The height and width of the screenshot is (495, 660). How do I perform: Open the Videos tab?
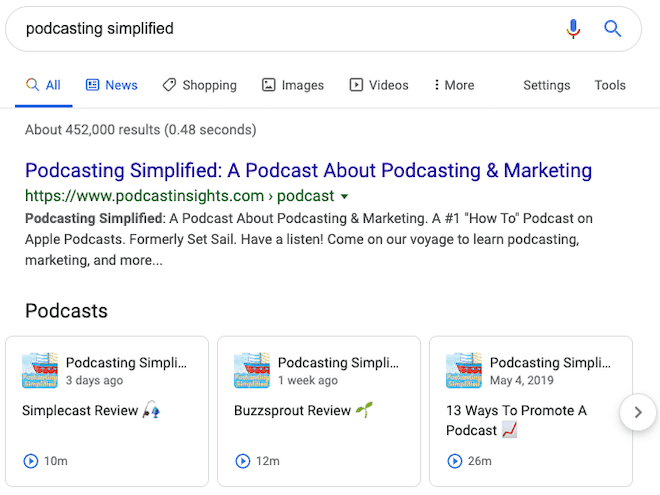tap(379, 85)
